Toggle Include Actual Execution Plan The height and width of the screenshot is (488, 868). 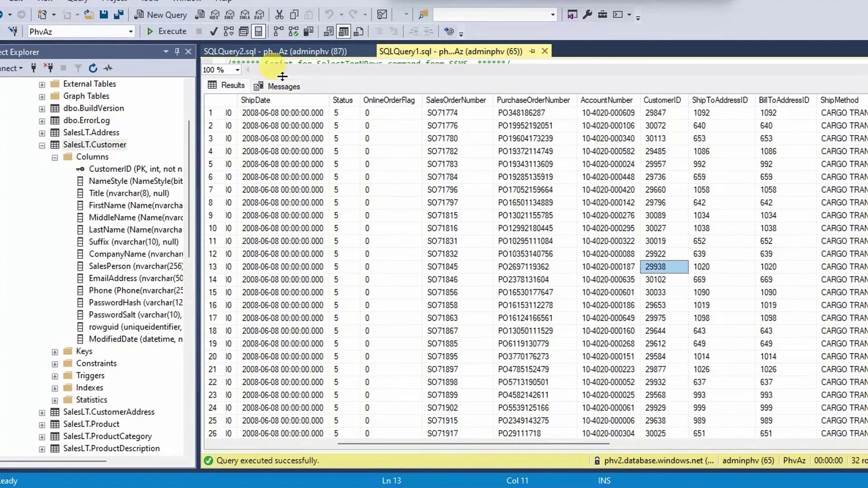[278, 31]
